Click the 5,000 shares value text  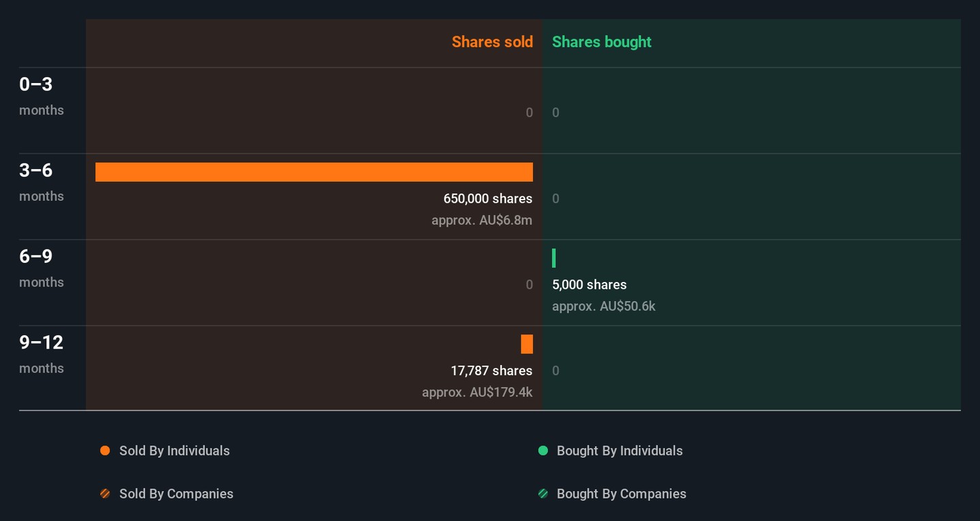pos(589,285)
